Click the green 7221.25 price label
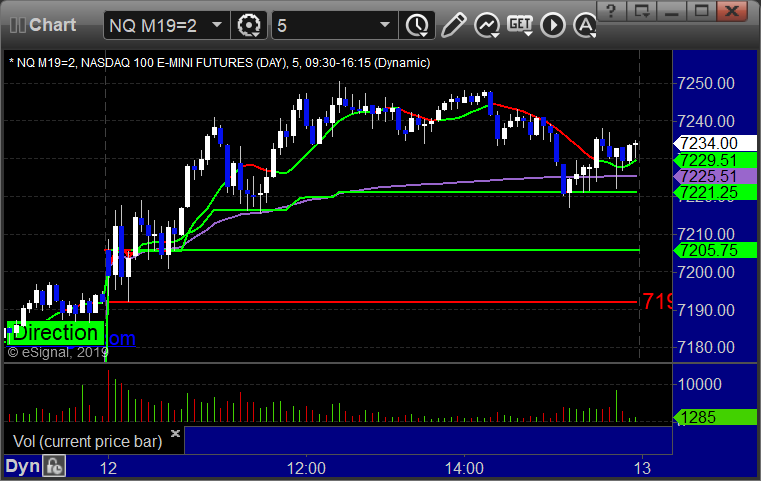 coord(714,193)
